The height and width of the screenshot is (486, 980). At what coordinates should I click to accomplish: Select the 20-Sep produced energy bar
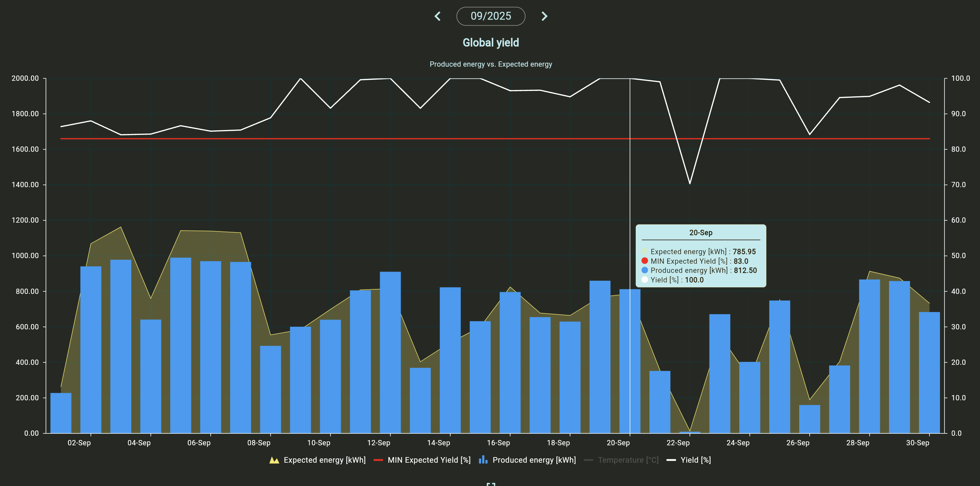click(x=629, y=362)
